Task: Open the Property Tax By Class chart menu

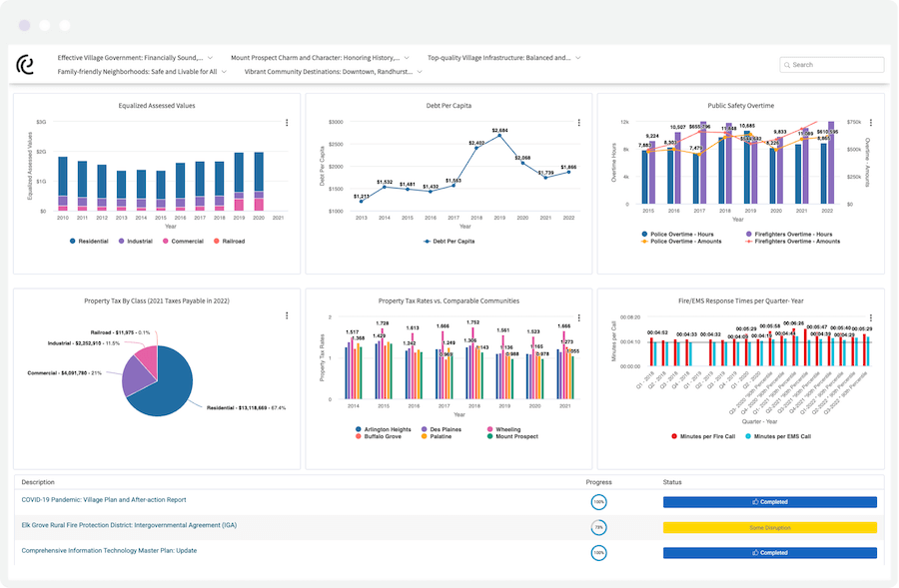Action: coord(287,314)
